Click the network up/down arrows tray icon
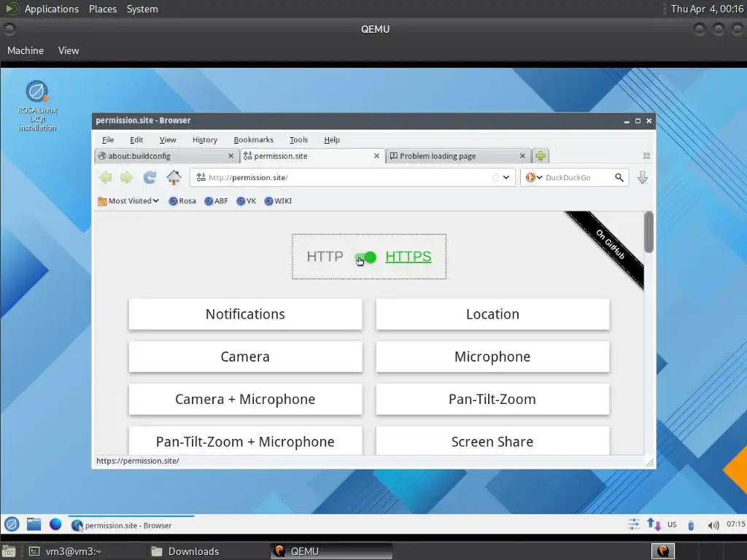Screen dimensions: 747x560 (654, 525)
